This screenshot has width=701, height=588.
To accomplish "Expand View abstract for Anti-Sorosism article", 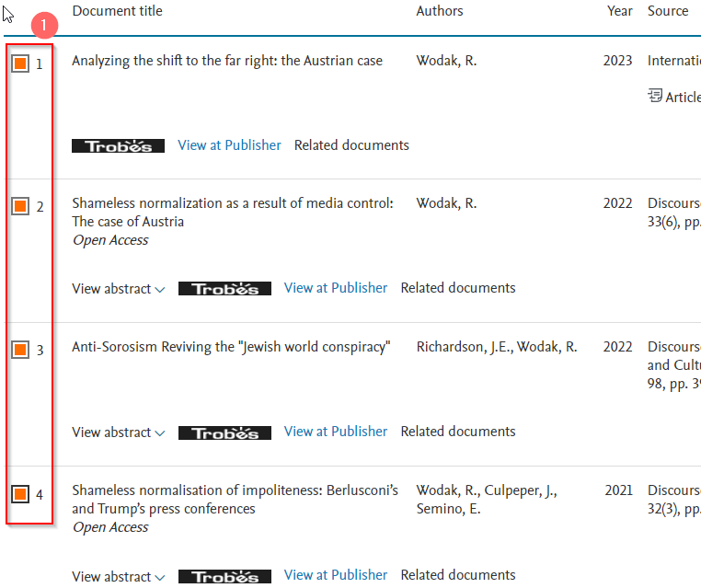I will click(118, 432).
